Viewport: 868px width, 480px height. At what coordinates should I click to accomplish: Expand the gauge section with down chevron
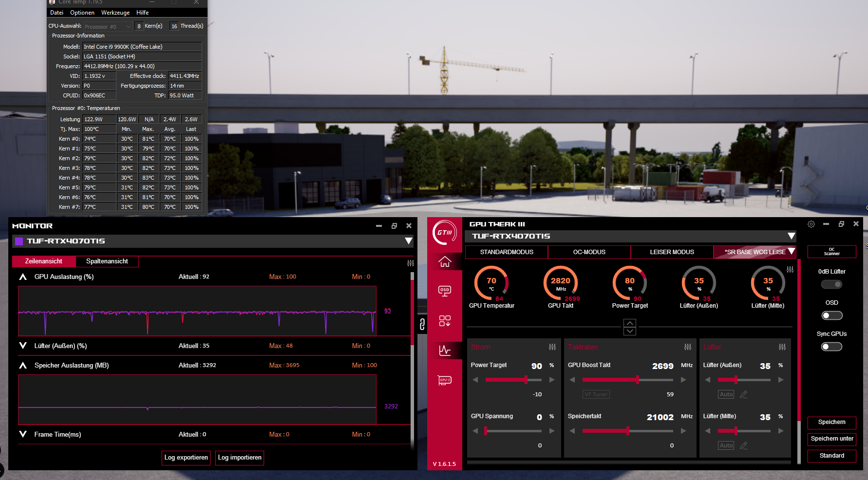click(630, 331)
